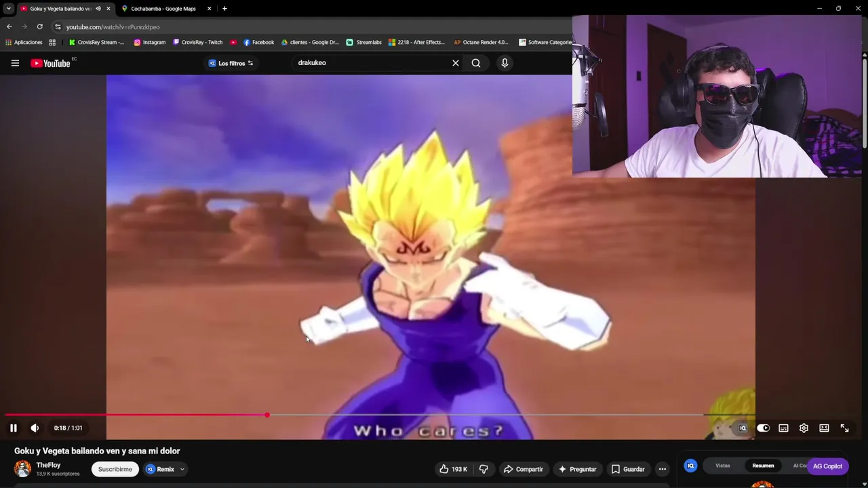Open AG Copilot button

point(827,466)
